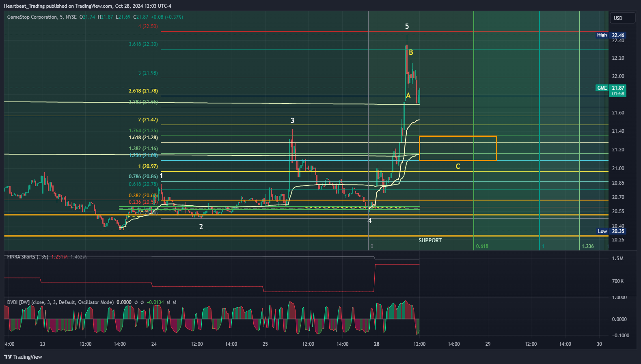
Task: Click the SUPPORT text label
Action: (x=430, y=240)
